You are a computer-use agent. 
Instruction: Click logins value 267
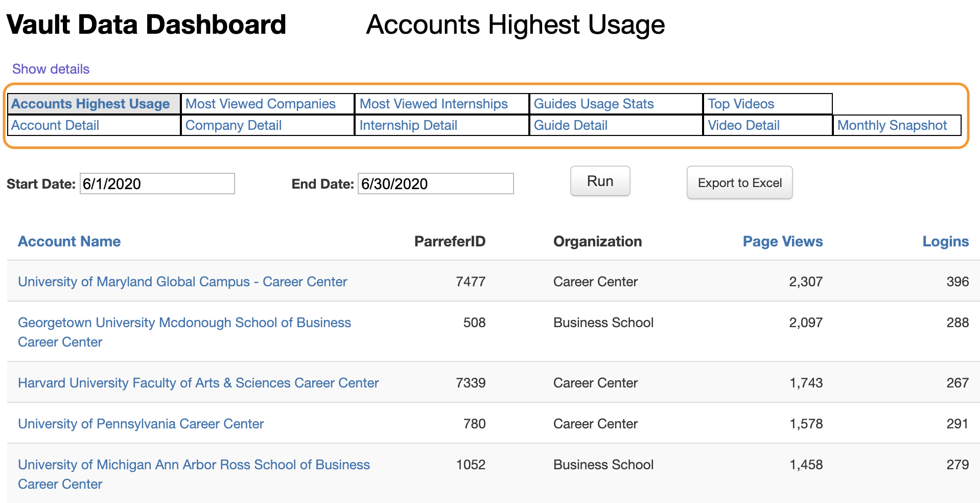click(958, 383)
